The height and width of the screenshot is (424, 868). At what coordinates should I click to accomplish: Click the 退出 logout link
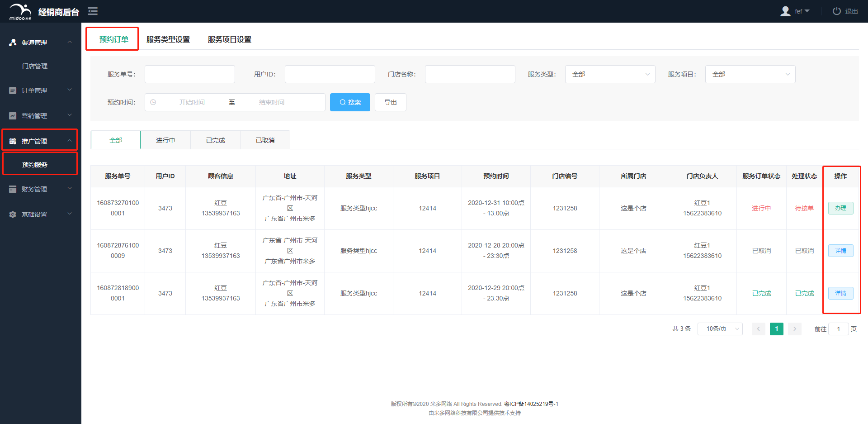pyautogui.click(x=851, y=11)
